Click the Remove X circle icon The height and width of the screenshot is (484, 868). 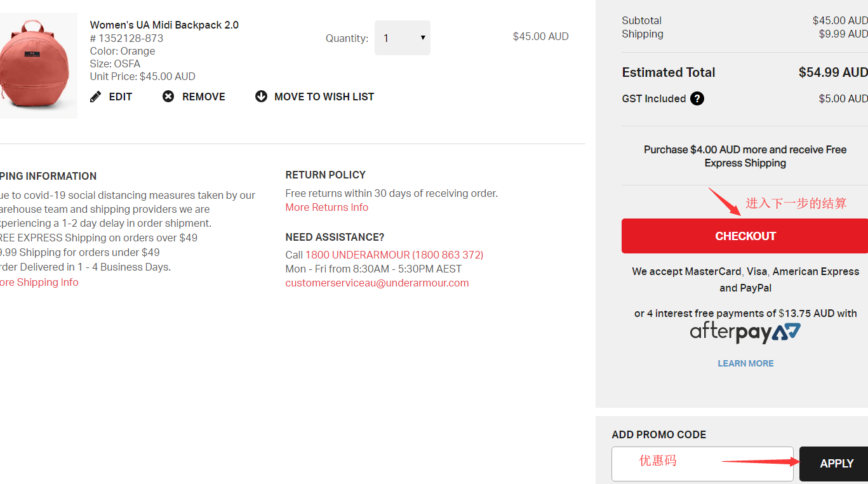pyautogui.click(x=168, y=97)
